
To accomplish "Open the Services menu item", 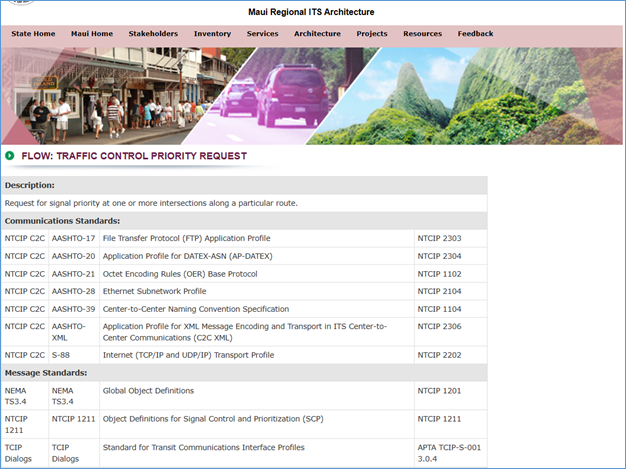I will point(262,34).
